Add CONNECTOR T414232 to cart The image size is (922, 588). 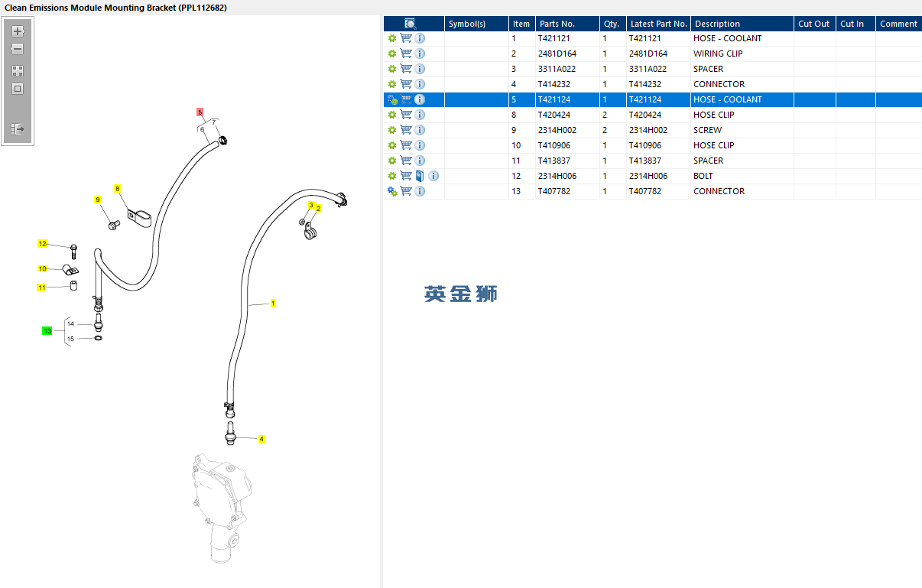pos(406,84)
